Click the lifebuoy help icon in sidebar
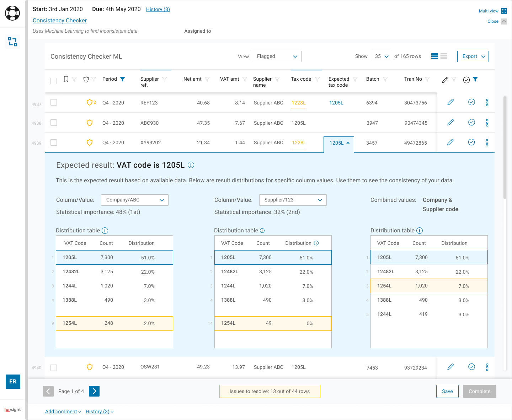 [12, 14]
